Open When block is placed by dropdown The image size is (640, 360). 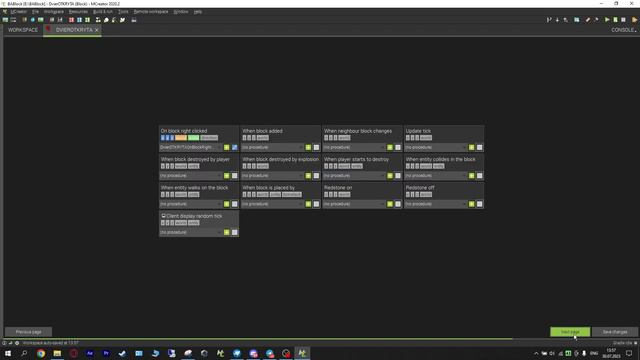[272, 204]
